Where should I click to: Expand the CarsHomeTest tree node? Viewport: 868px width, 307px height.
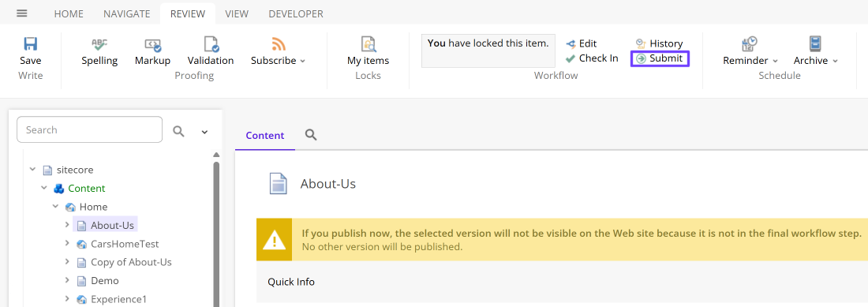67,243
